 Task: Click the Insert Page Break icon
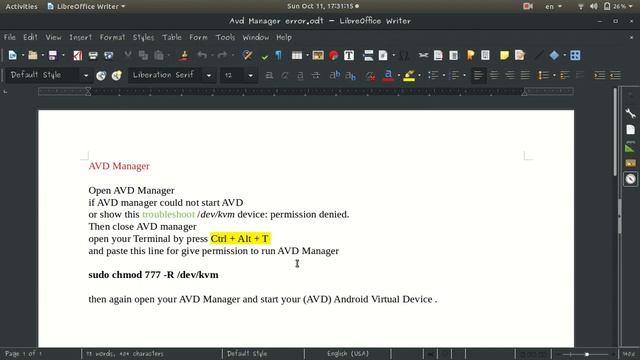368,55
